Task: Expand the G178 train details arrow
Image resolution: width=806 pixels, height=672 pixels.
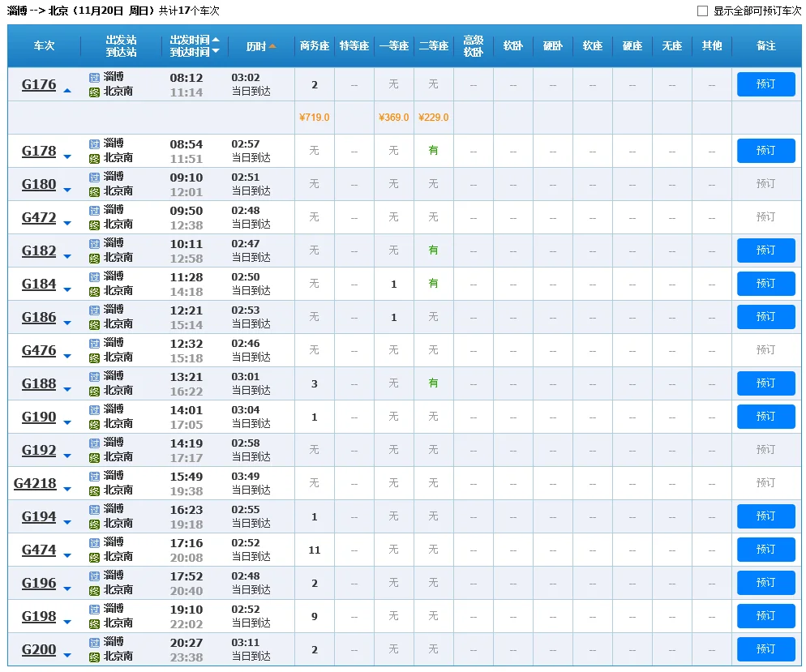Action: pos(67,157)
